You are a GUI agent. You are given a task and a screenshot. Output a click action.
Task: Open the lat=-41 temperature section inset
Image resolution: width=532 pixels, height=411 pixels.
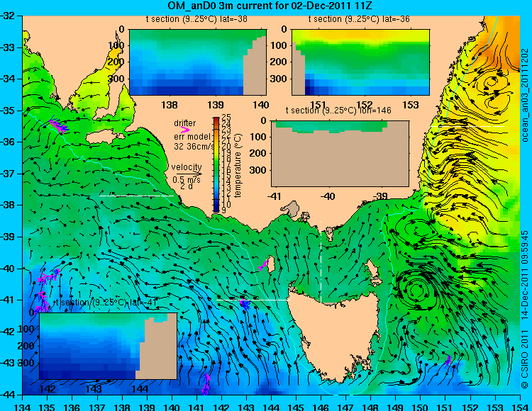click(x=108, y=346)
